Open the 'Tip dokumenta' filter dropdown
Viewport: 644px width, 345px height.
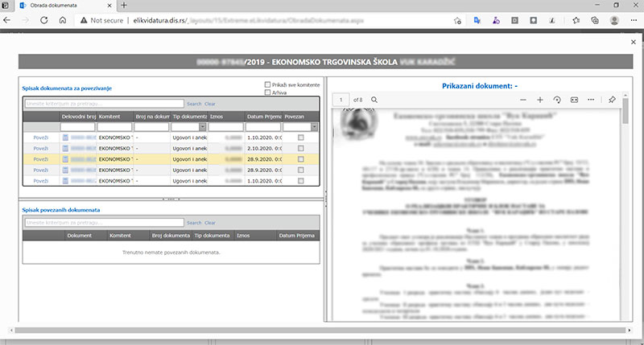[204, 126]
